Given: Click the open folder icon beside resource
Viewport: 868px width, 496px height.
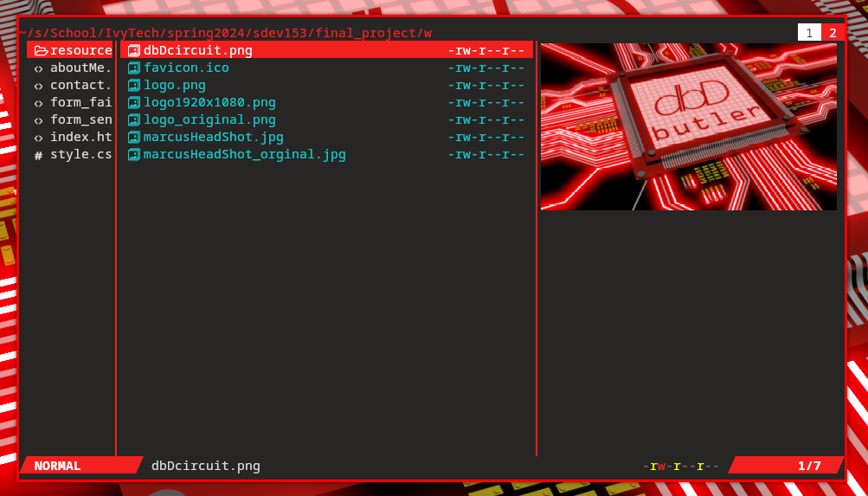Looking at the screenshot, I should [41, 51].
